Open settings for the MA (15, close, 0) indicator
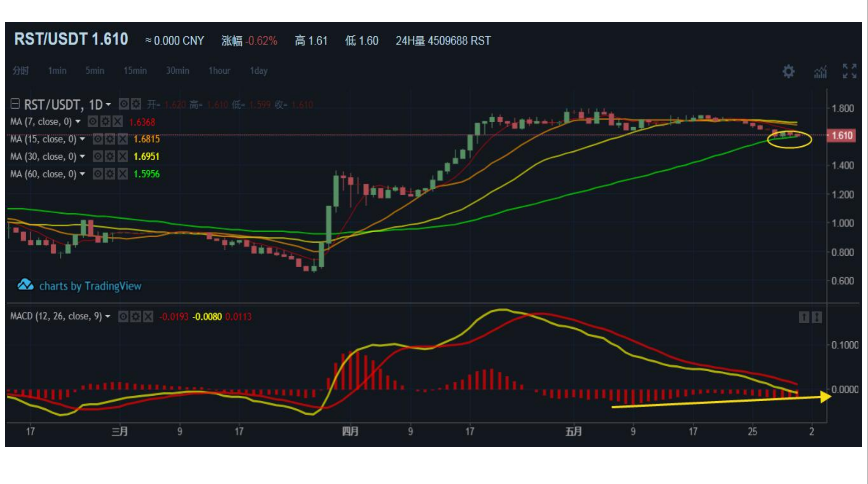 click(110, 139)
